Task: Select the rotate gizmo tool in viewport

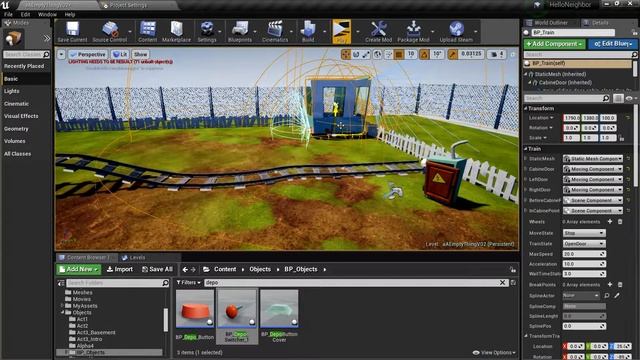Action: pos(356,54)
